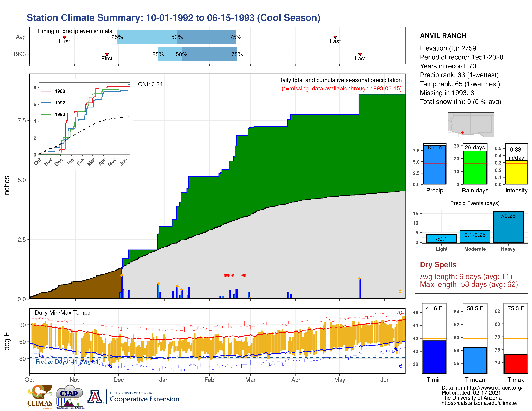Image resolution: width=532 pixels, height=411 pixels.
Task: Click the 'Freeze Days: 41 (Avg:51)' label
Action: (x=68, y=362)
